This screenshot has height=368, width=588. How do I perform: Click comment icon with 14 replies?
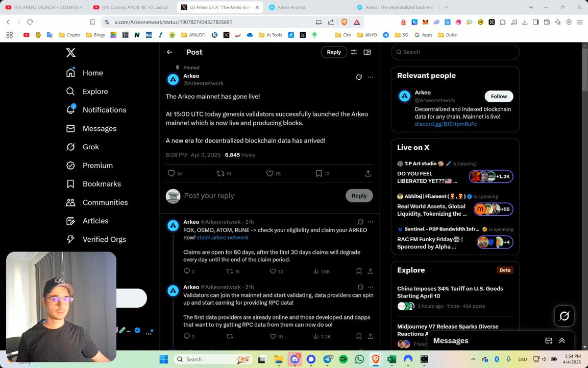click(x=175, y=173)
